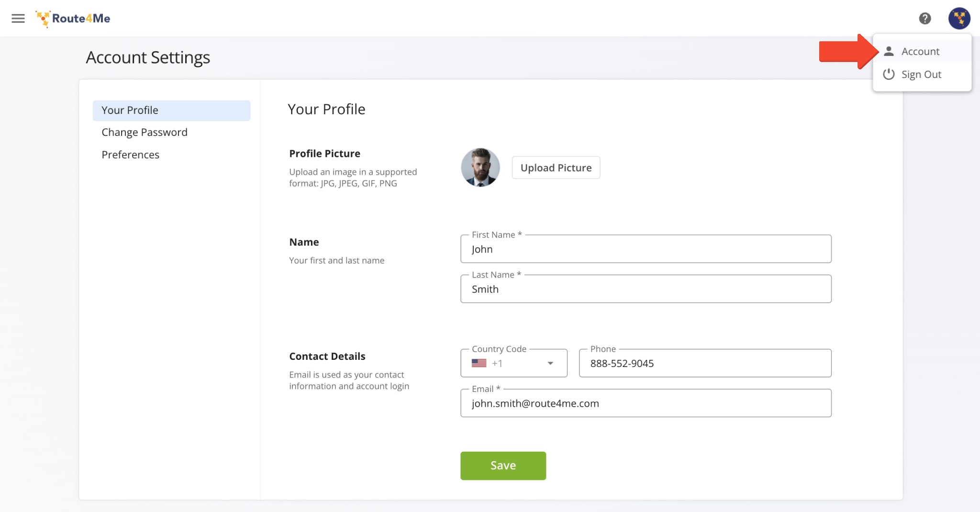Open the Change Password section
Viewport: 980px width, 512px height.
click(x=144, y=132)
